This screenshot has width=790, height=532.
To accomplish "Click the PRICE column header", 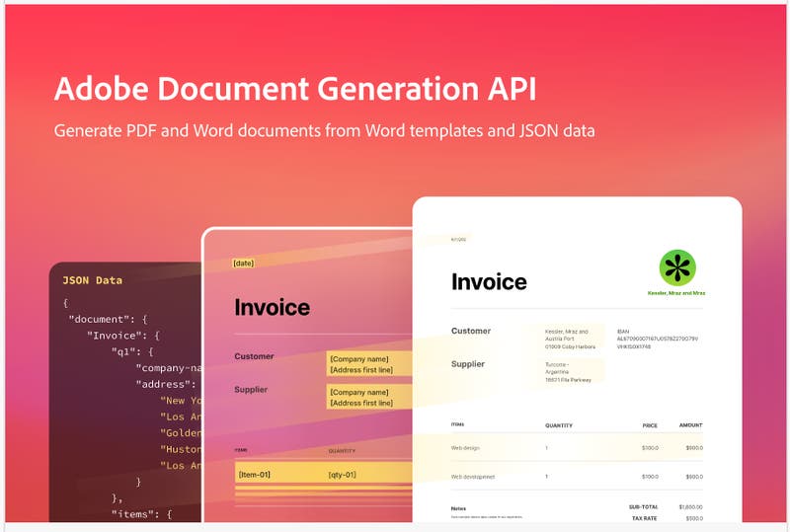I will [x=650, y=425].
